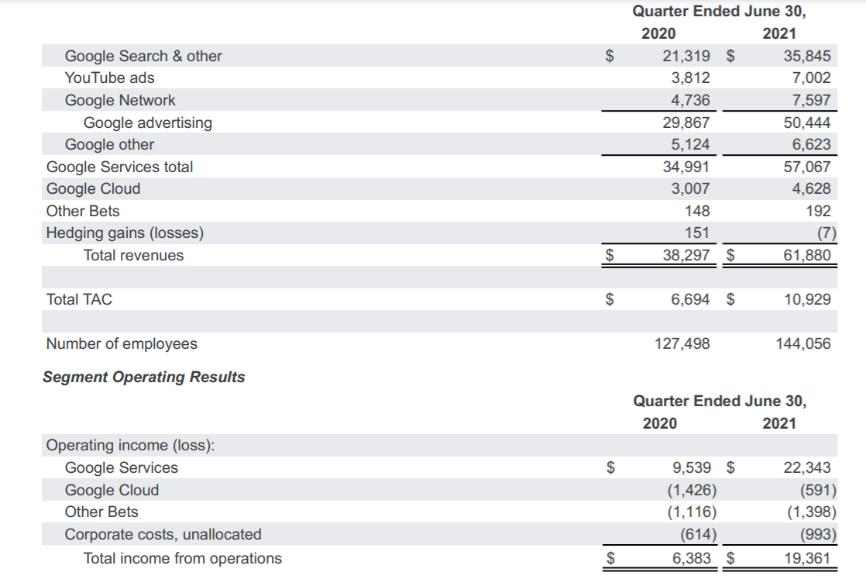The image size is (866, 586).
Task: Select the Google Services total 2021 value 57,067
Action: [x=807, y=166]
